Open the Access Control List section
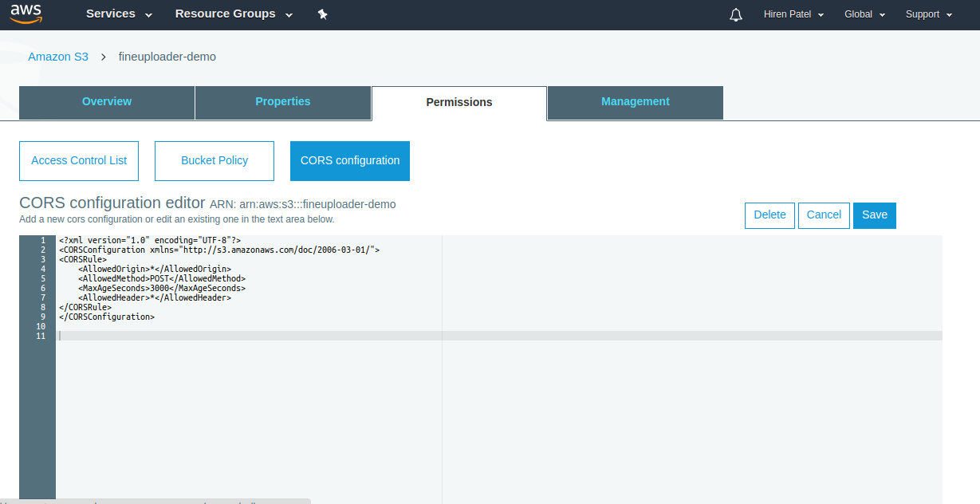The height and width of the screenshot is (504, 980). pyautogui.click(x=78, y=160)
